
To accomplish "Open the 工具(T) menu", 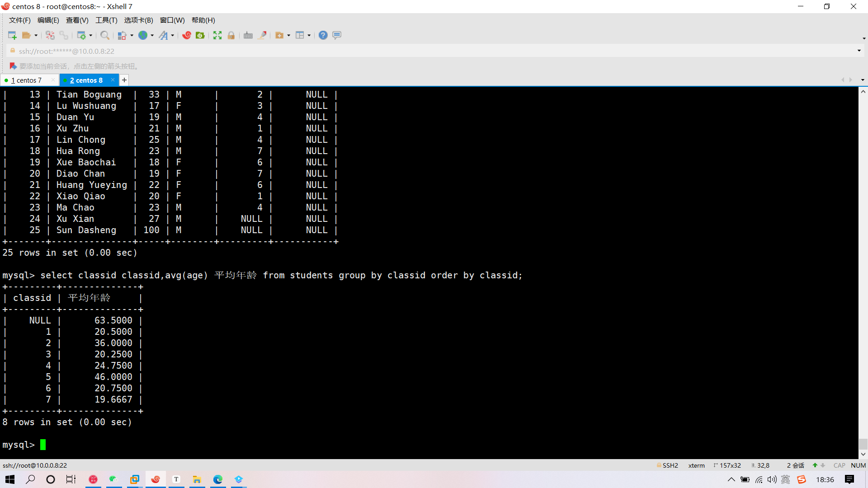I will 106,20.
